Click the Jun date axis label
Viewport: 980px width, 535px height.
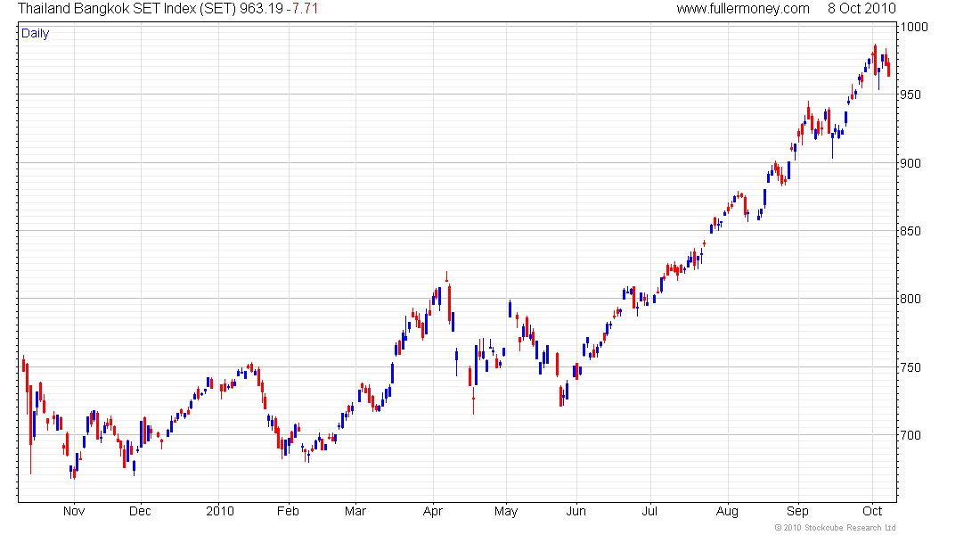(x=576, y=511)
